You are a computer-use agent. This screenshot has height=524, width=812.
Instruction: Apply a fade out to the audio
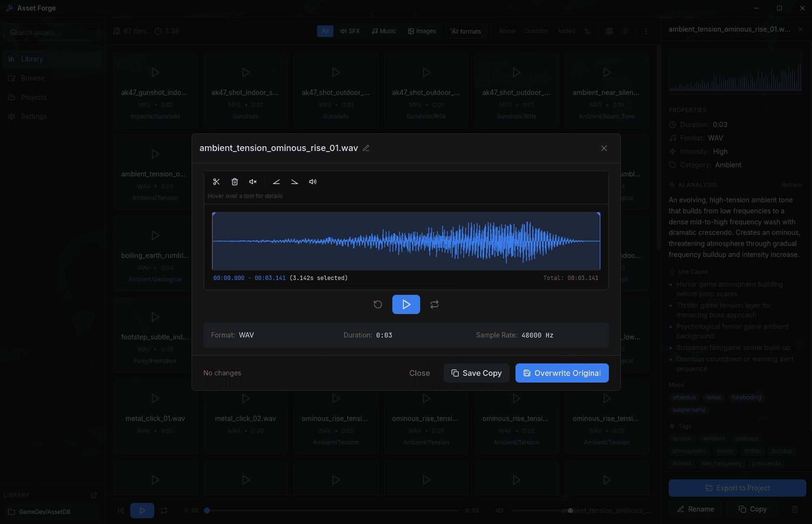(x=294, y=182)
